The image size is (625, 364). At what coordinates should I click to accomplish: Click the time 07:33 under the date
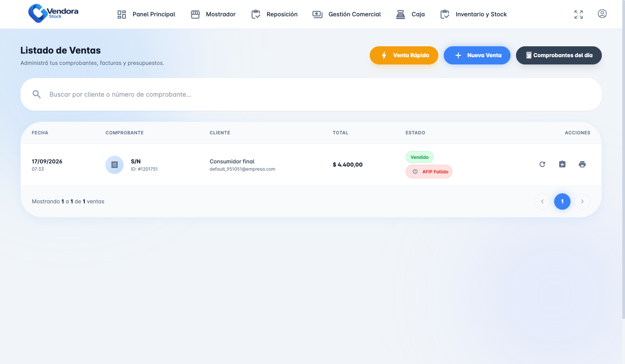click(38, 169)
